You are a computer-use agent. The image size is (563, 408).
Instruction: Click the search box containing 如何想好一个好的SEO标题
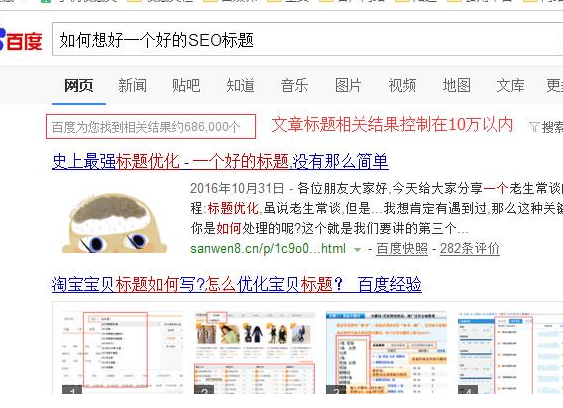(x=308, y=40)
